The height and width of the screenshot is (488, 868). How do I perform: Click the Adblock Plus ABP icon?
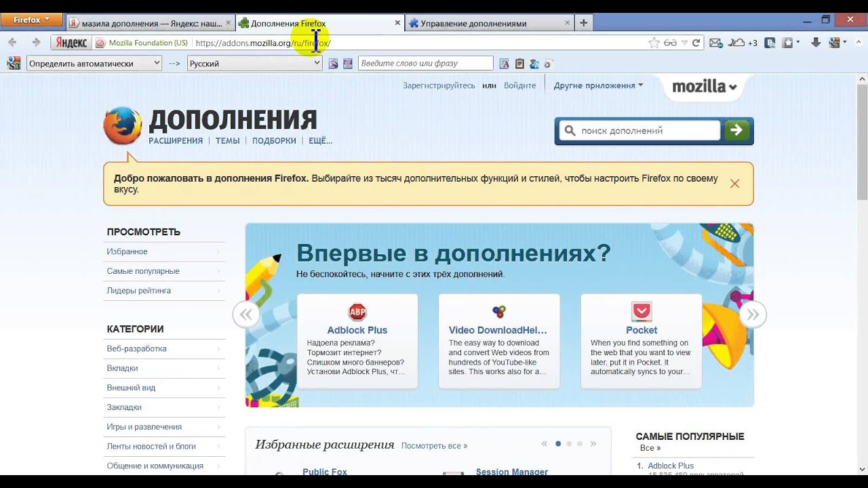(357, 312)
